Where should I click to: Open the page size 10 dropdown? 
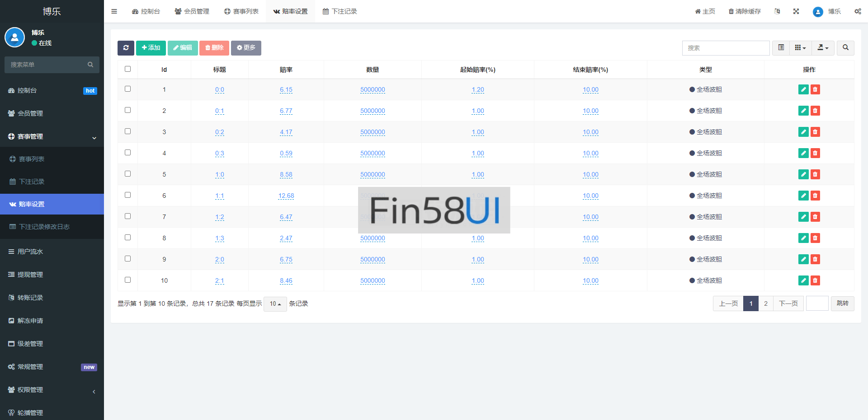pyautogui.click(x=275, y=304)
